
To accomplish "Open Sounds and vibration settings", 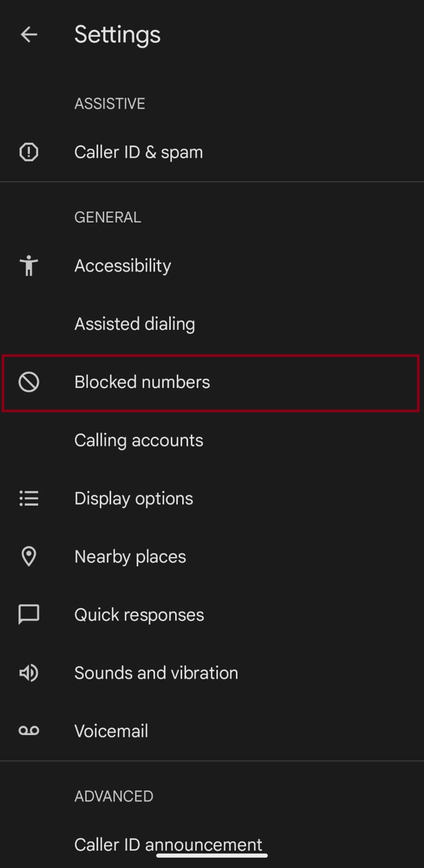I will pyautogui.click(x=156, y=673).
